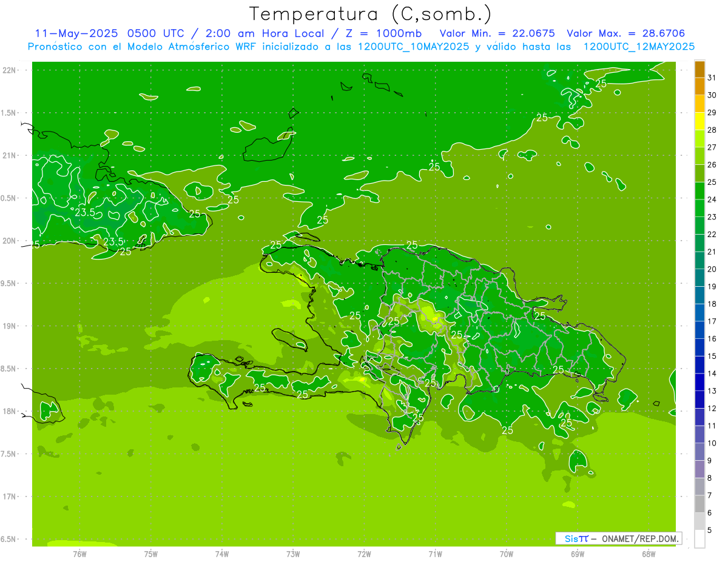The image size is (728, 562).
Task: Click the '18N' latitude axis label
Action: 9,411
